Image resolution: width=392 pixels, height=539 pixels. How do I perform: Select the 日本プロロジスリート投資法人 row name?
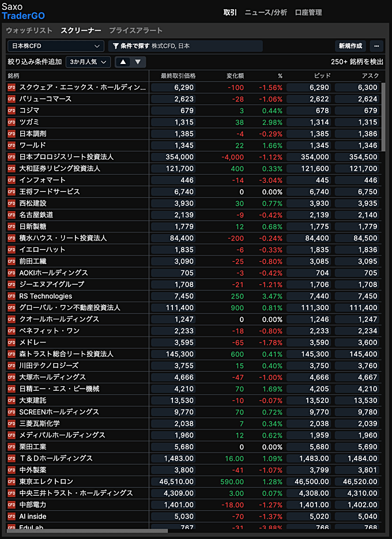coord(66,157)
